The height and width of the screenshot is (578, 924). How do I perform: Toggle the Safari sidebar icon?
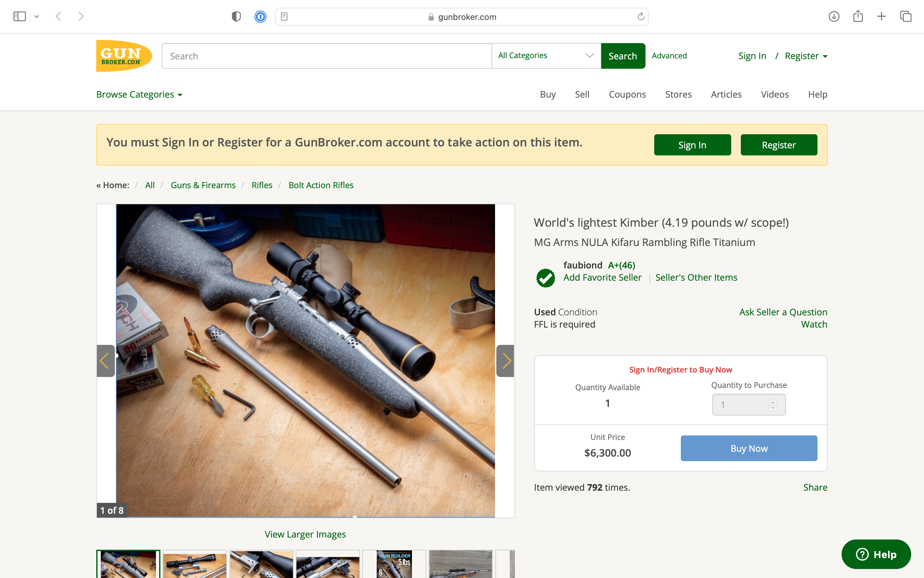click(20, 16)
